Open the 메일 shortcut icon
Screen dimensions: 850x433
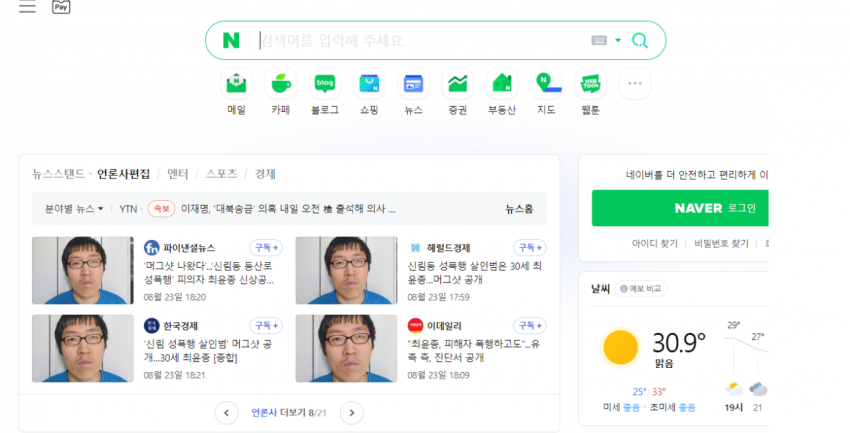236,83
